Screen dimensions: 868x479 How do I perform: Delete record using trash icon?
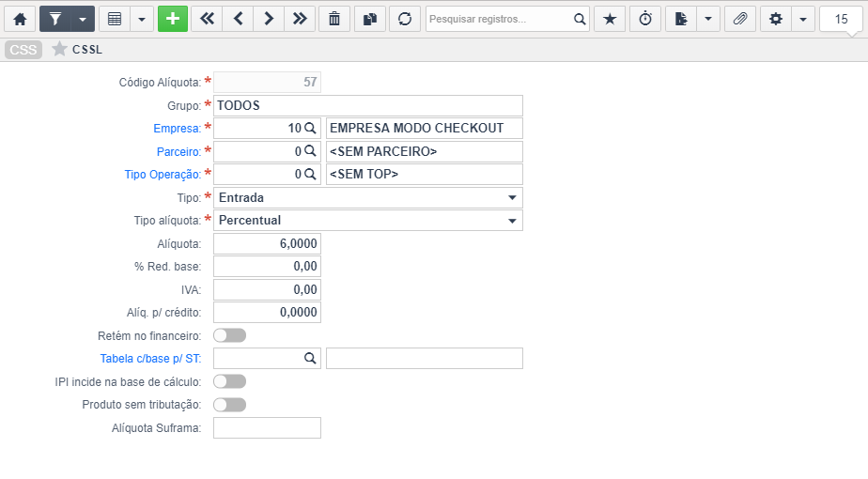click(x=334, y=19)
